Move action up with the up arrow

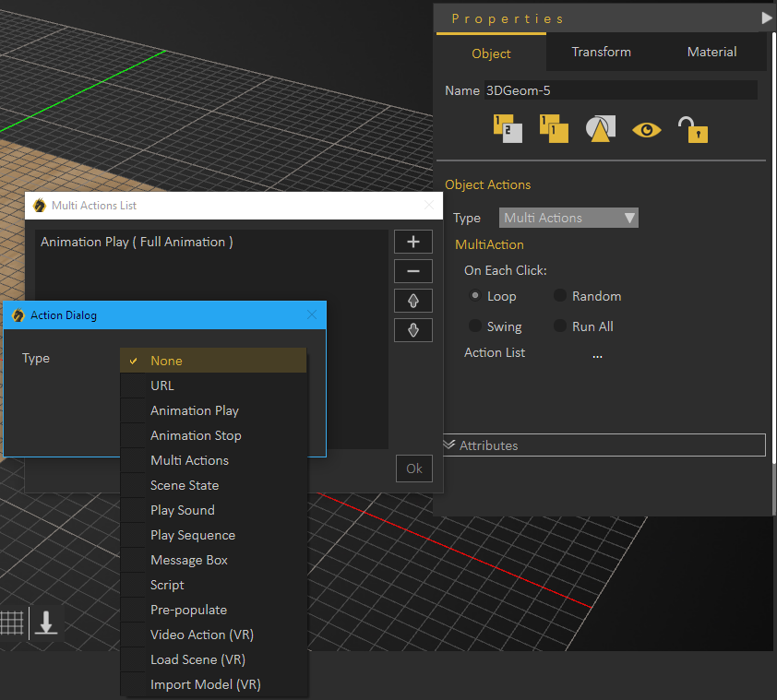413,301
